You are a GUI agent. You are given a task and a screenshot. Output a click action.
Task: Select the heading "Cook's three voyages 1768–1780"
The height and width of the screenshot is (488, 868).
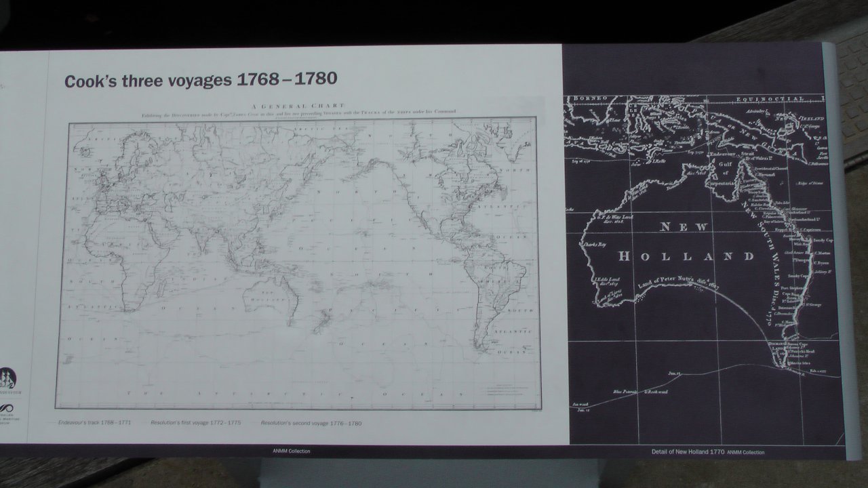[201, 79]
